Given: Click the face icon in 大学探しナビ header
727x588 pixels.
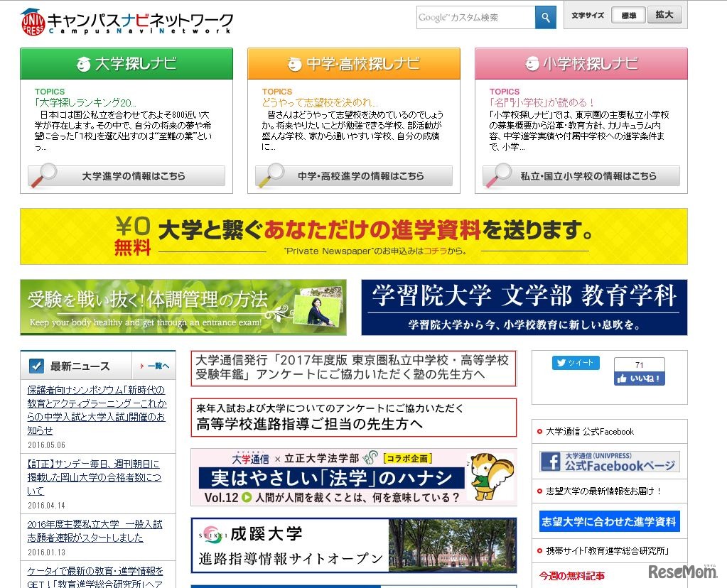Looking at the screenshot, I should pyautogui.click(x=83, y=64).
